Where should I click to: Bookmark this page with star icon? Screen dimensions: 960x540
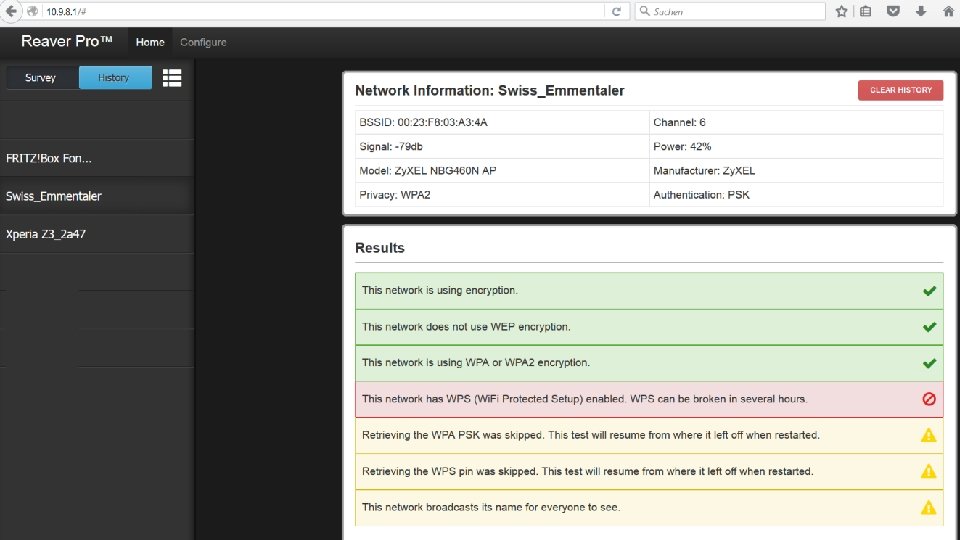tap(842, 11)
